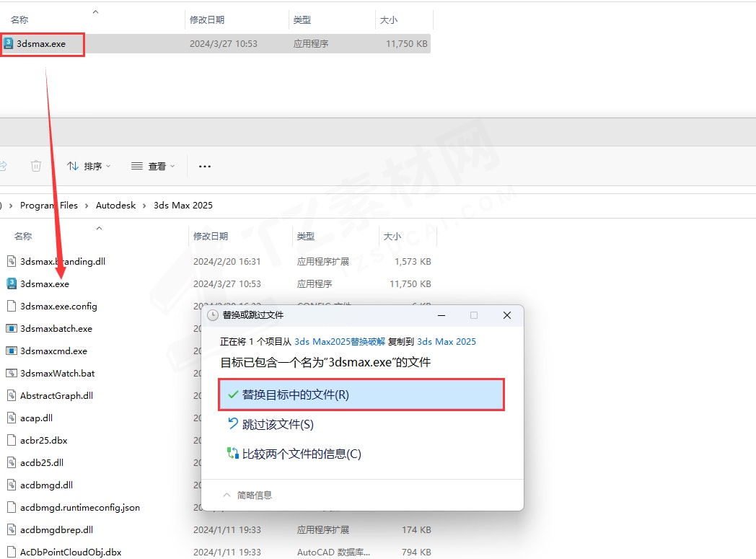Close the 替换或跳过文件 dialog
Image resolution: width=756 pixels, height=559 pixels.
(506, 315)
